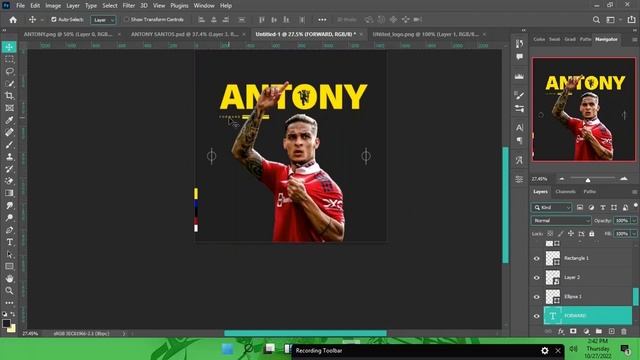This screenshot has width=640, height=360.
Task: Click the Home icon in options bar
Action: point(13,20)
